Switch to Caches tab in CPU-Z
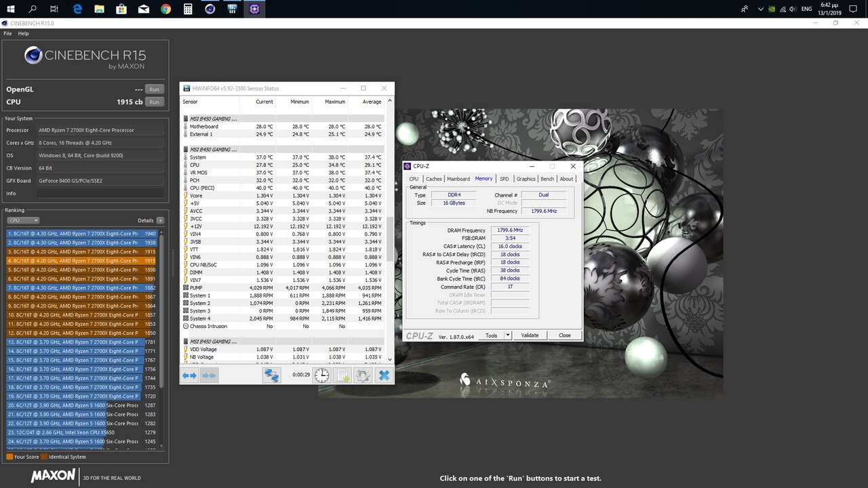 pyautogui.click(x=434, y=179)
